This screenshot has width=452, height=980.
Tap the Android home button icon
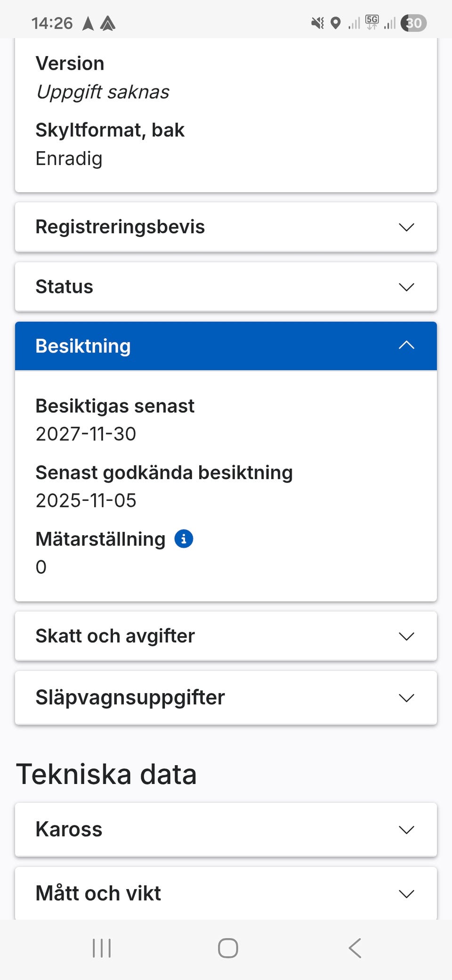228,948
